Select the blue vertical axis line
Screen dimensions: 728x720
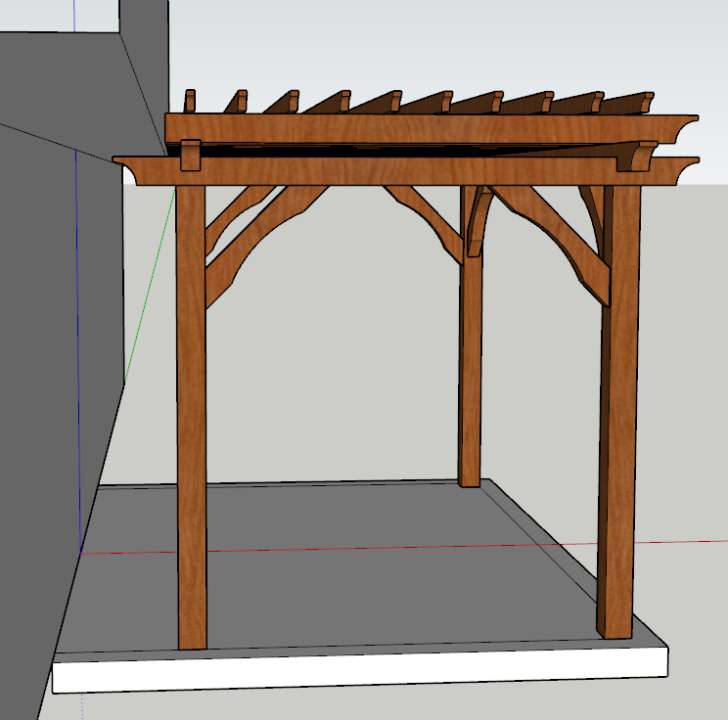(x=78, y=353)
